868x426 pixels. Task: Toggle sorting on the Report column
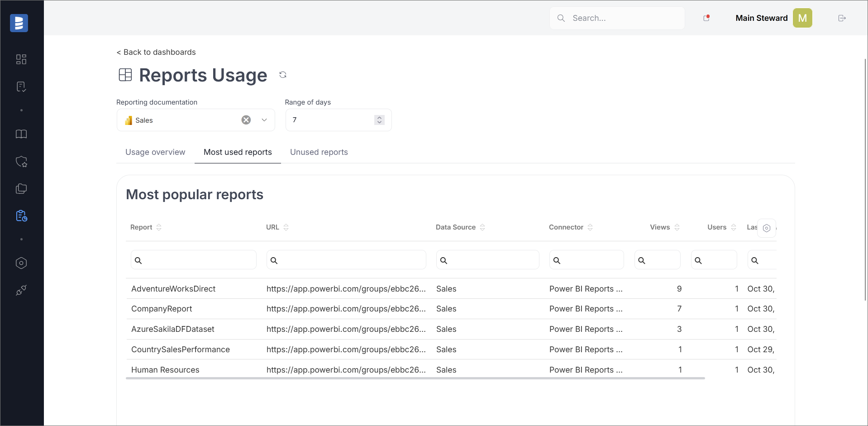coord(158,227)
